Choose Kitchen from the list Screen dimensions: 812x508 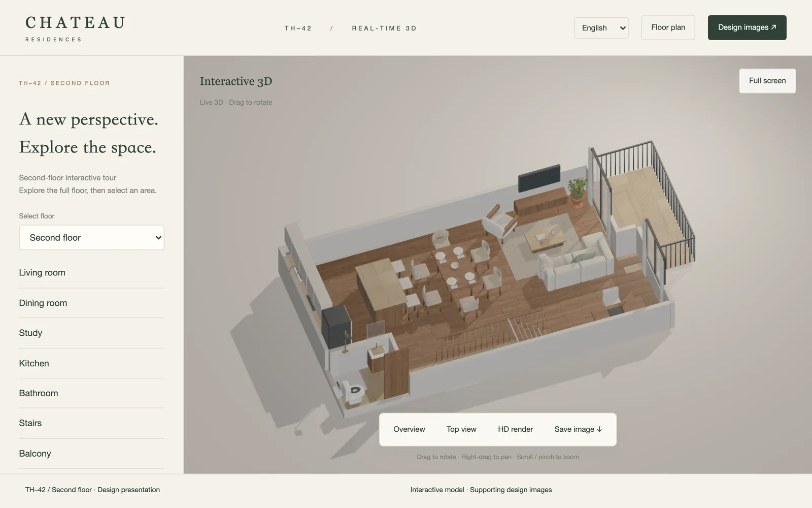(x=91, y=364)
